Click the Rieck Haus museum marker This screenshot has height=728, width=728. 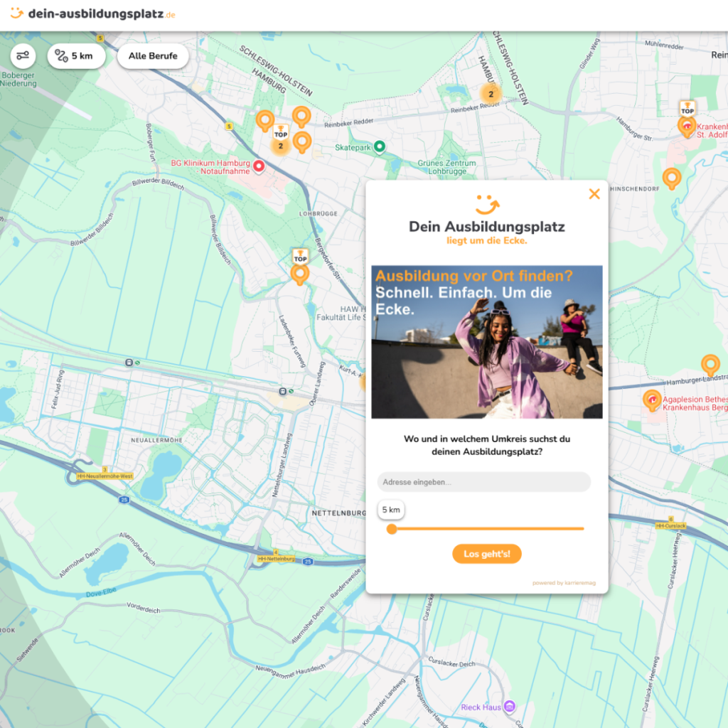pyautogui.click(x=509, y=707)
